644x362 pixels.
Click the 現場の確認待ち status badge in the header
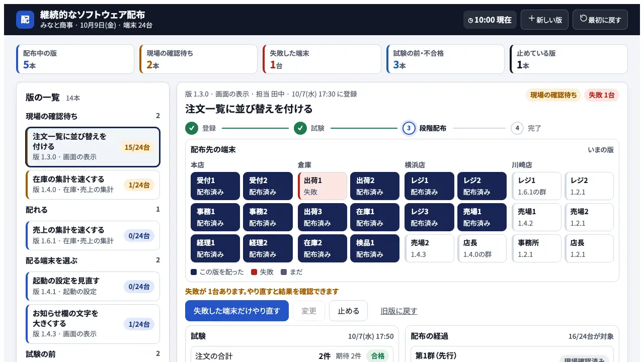click(553, 95)
